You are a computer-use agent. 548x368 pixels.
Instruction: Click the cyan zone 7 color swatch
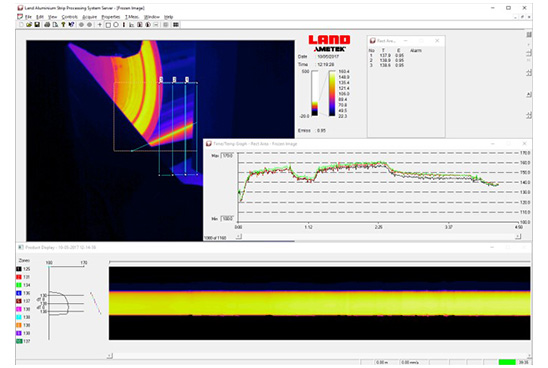coord(19,317)
